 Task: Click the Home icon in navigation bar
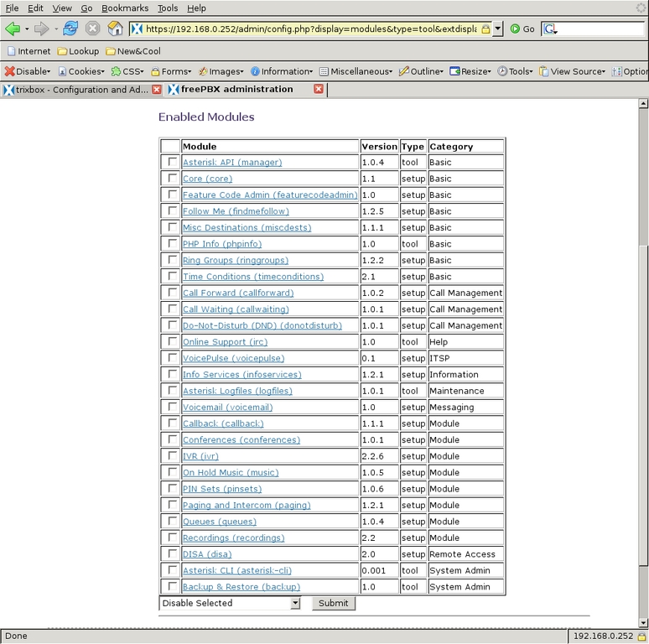tap(115, 29)
